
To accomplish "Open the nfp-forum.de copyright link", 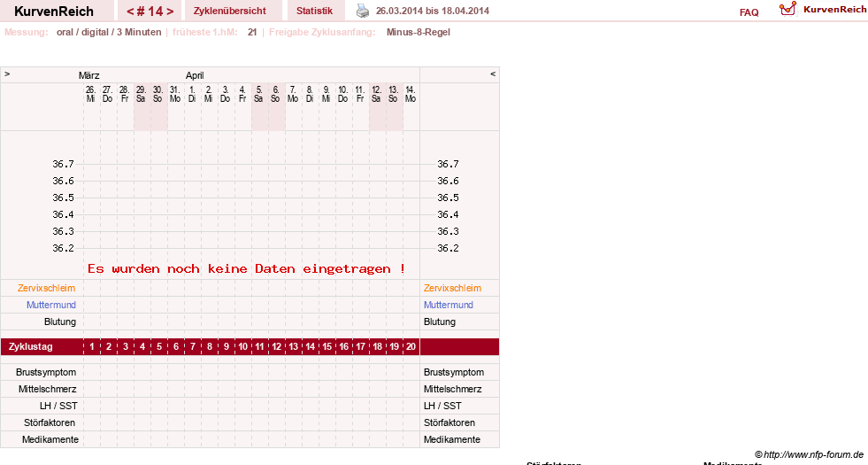I will [809, 454].
